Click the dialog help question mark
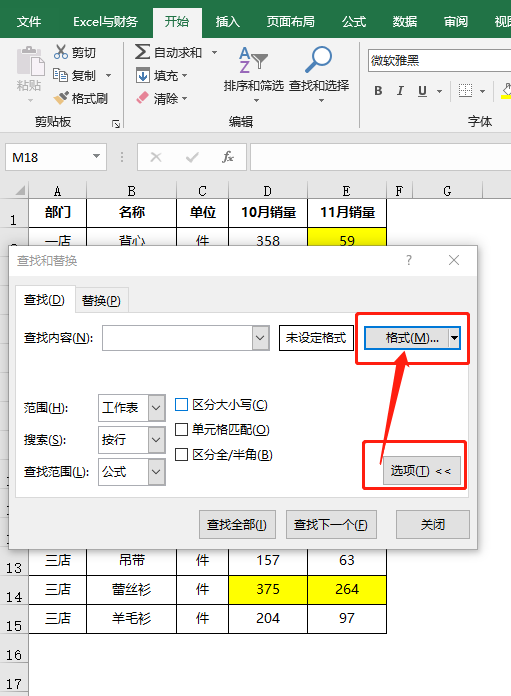Viewport: 511px width, 696px height. click(409, 260)
